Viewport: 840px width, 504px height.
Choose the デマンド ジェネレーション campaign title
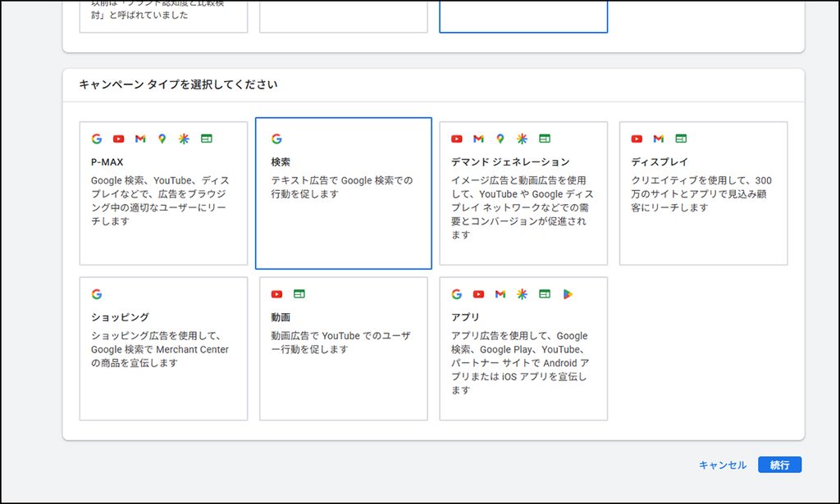(x=510, y=161)
